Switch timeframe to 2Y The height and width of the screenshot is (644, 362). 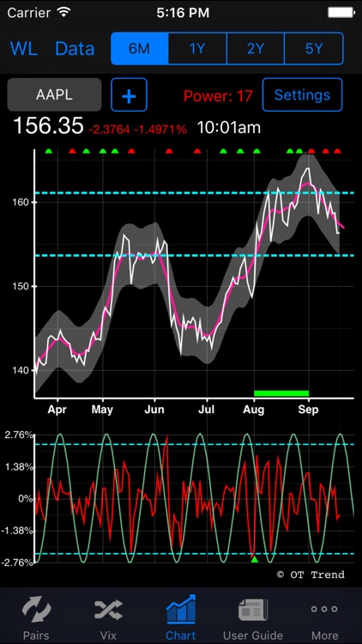pyautogui.click(x=256, y=48)
